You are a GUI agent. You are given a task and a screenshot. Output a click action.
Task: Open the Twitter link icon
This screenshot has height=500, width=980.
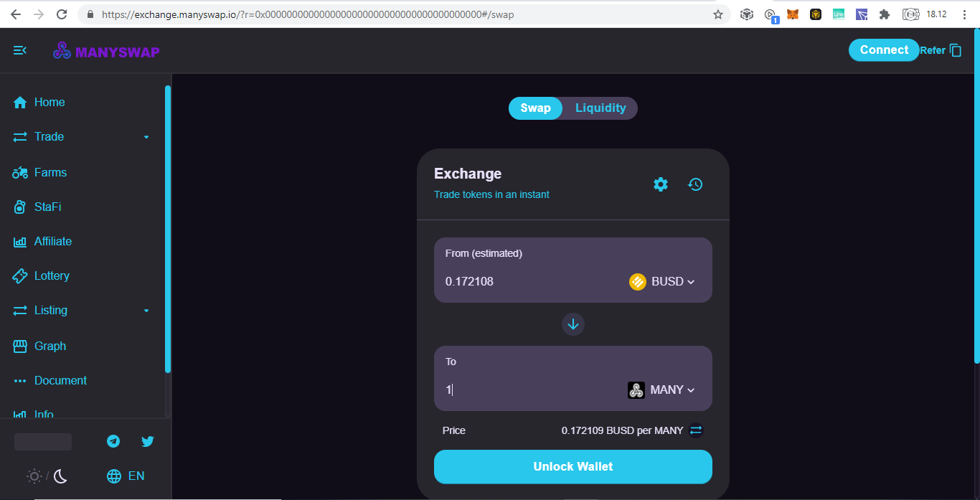[148, 441]
